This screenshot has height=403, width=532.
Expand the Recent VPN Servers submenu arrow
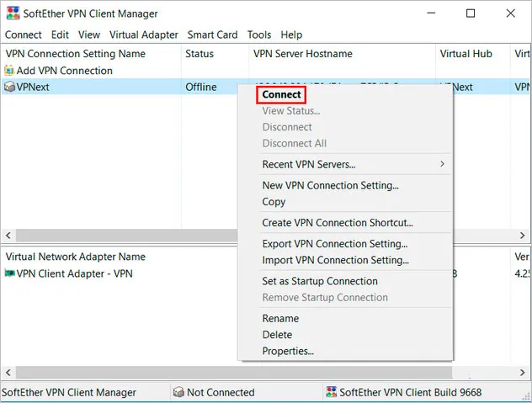click(x=442, y=164)
